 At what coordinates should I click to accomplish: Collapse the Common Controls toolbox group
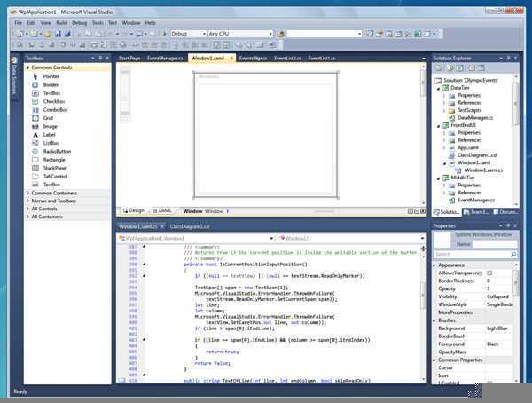pyautogui.click(x=28, y=67)
